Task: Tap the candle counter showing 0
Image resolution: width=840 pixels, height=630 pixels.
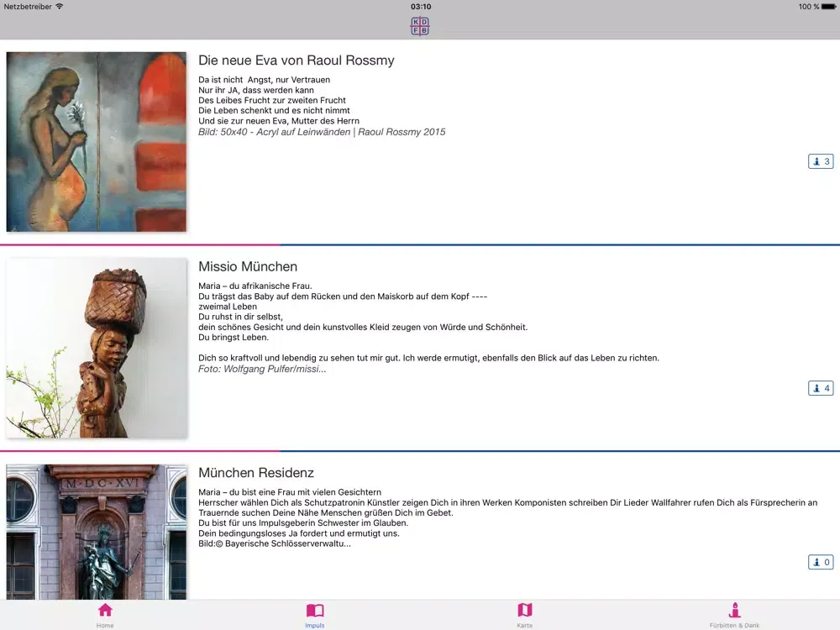Action: coord(821,562)
